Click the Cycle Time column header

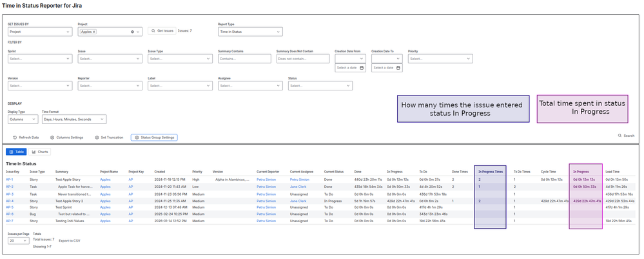(547, 171)
